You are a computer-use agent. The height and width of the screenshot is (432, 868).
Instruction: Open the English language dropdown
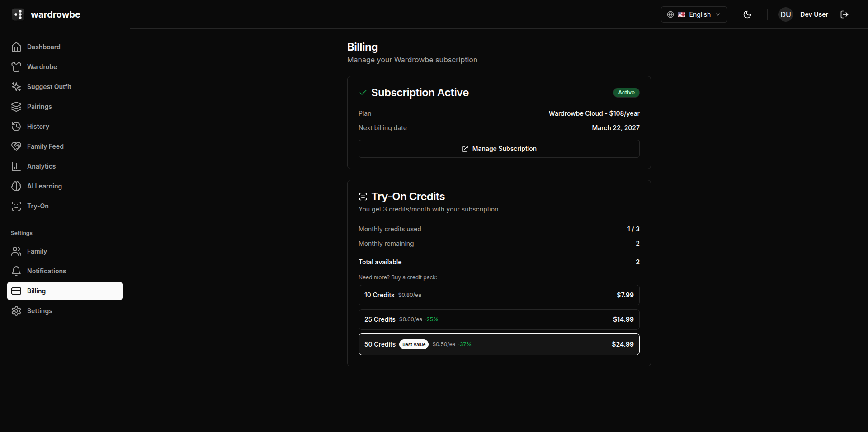tap(694, 14)
